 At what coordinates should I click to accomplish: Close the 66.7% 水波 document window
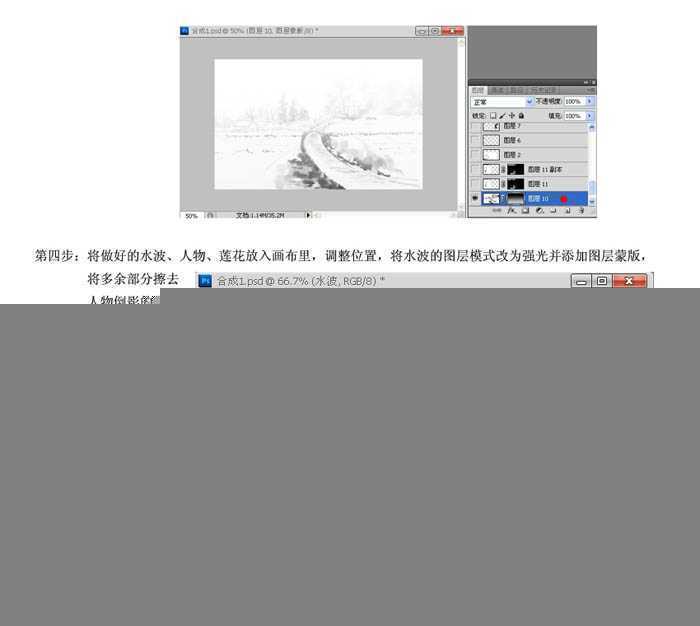click(629, 281)
